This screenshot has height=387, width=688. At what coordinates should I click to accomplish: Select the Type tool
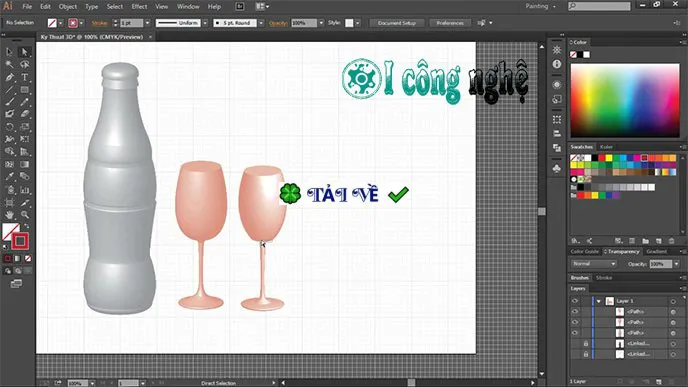[x=25, y=77]
